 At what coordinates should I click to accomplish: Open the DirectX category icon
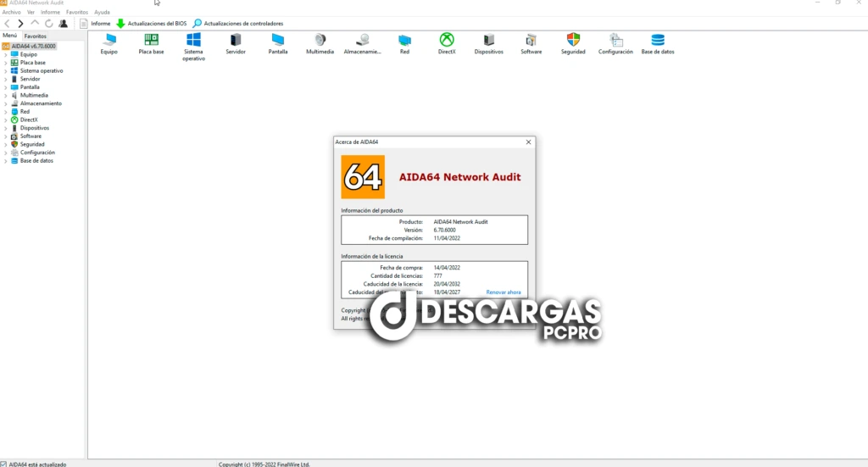coord(447,41)
